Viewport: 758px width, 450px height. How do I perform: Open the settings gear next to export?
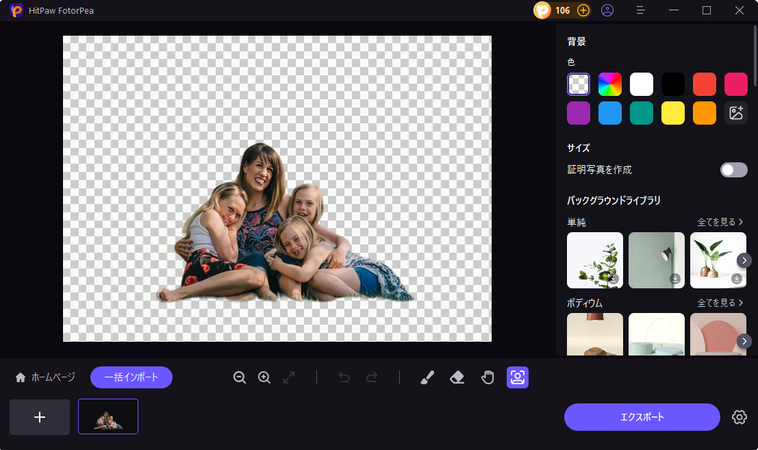point(739,417)
